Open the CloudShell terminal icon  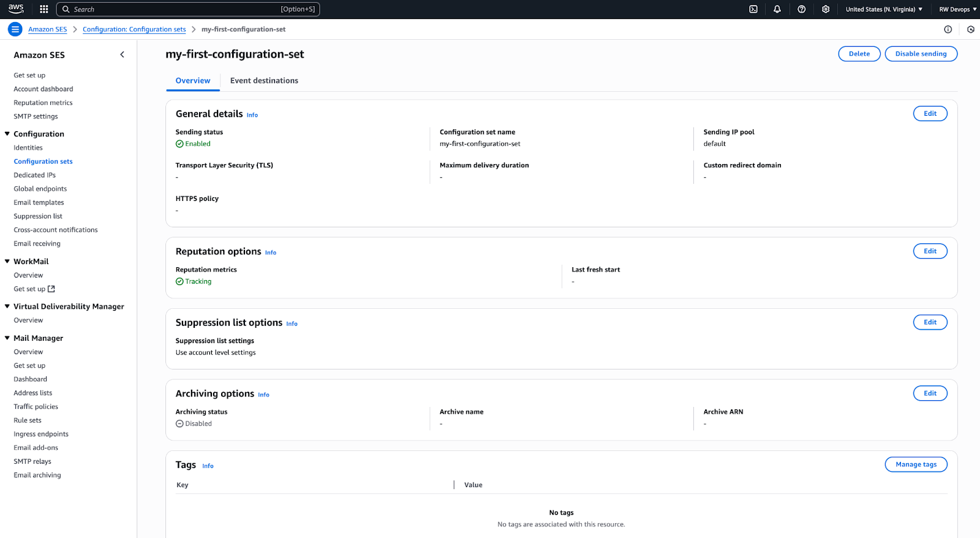[753, 9]
